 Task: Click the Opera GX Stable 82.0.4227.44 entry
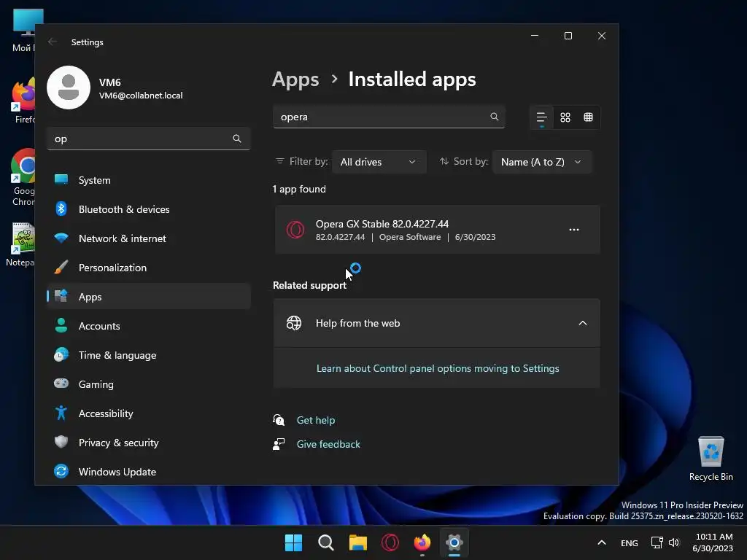tap(438, 230)
